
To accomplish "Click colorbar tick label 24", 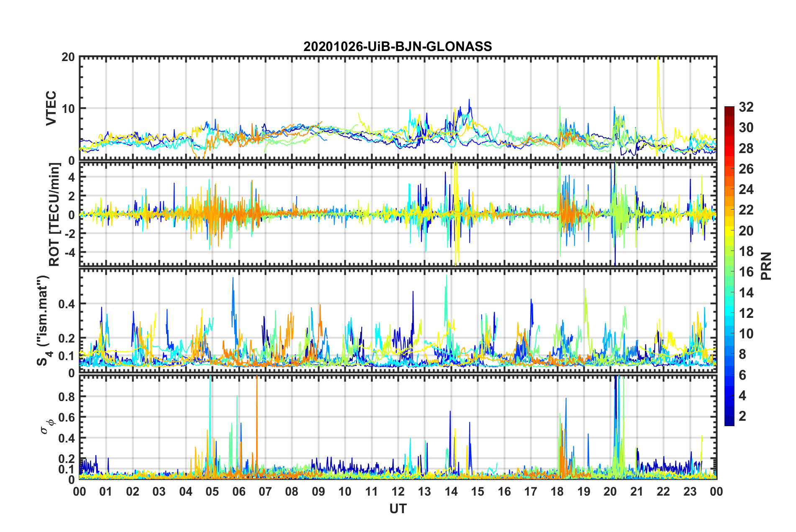I will 746,189.
